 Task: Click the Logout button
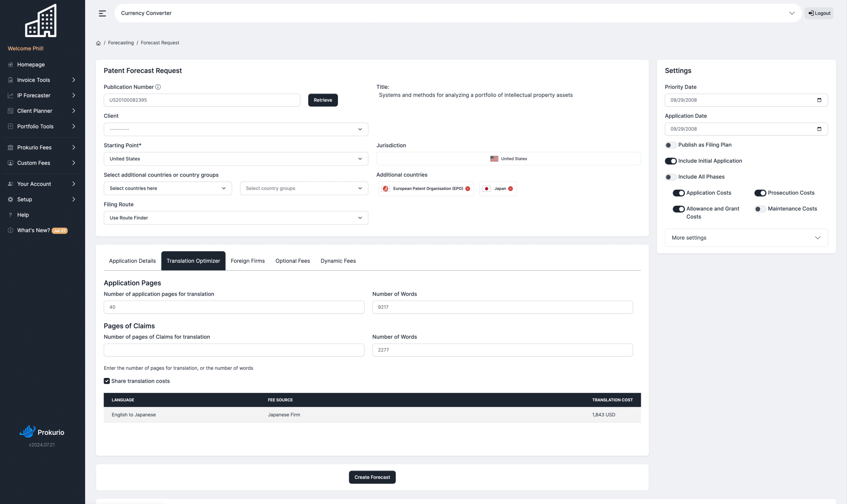coord(819,13)
